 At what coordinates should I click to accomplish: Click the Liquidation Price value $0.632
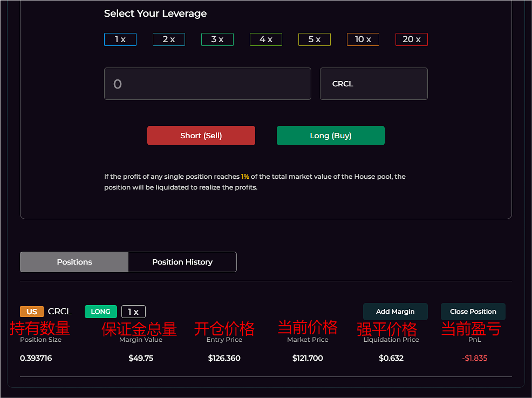(x=391, y=358)
